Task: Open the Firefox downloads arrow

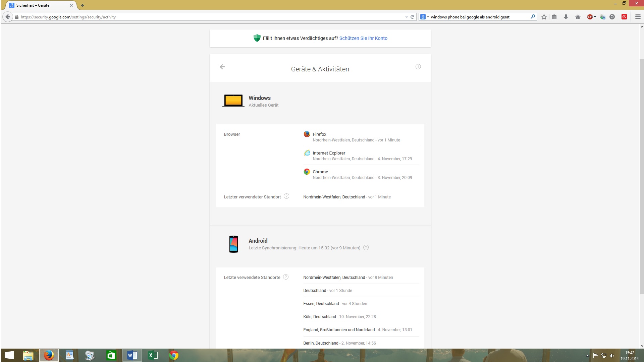Action: tap(566, 17)
